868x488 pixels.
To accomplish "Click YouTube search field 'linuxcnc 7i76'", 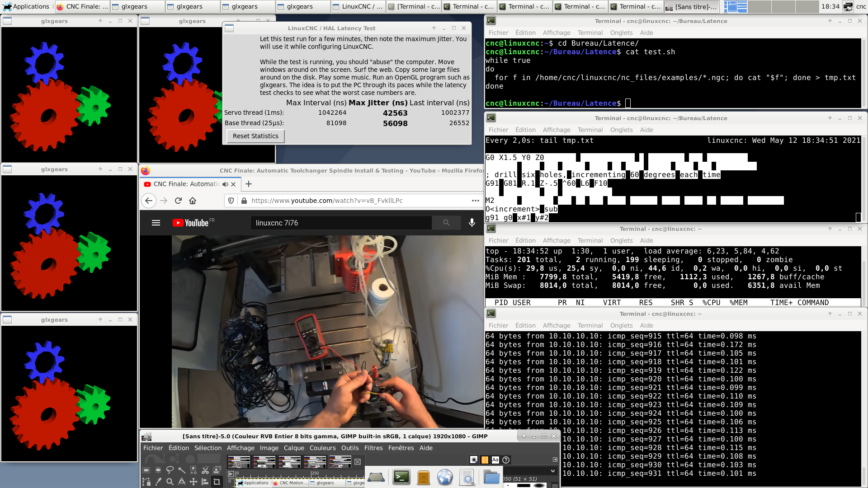I will [341, 223].
